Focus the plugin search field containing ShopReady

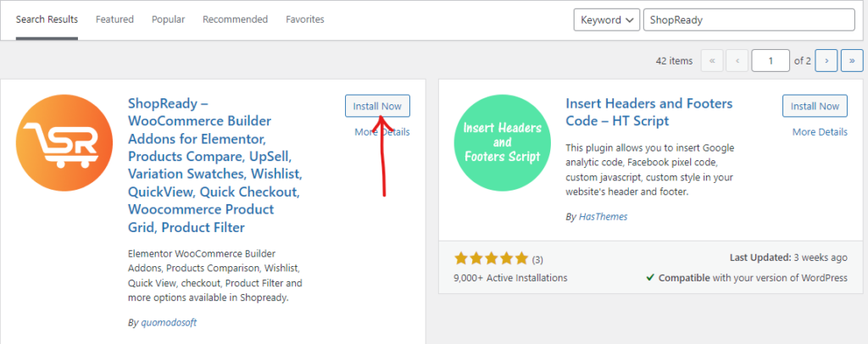(748, 19)
